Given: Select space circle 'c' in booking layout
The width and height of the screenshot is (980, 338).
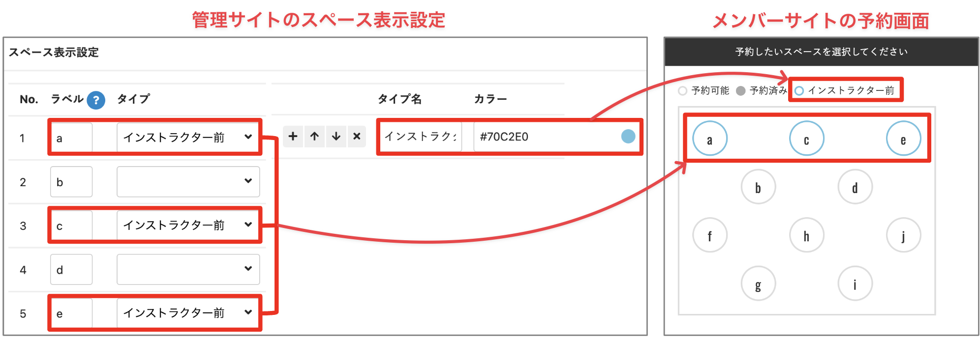Looking at the screenshot, I should coord(806,139).
